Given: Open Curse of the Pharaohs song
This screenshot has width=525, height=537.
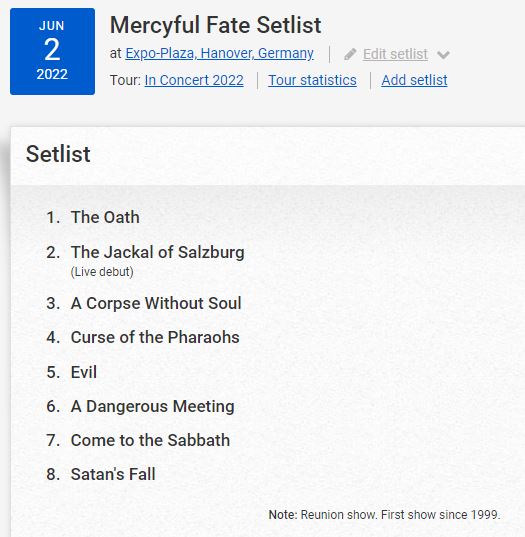Looking at the screenshot, I should tap(155, 337).
